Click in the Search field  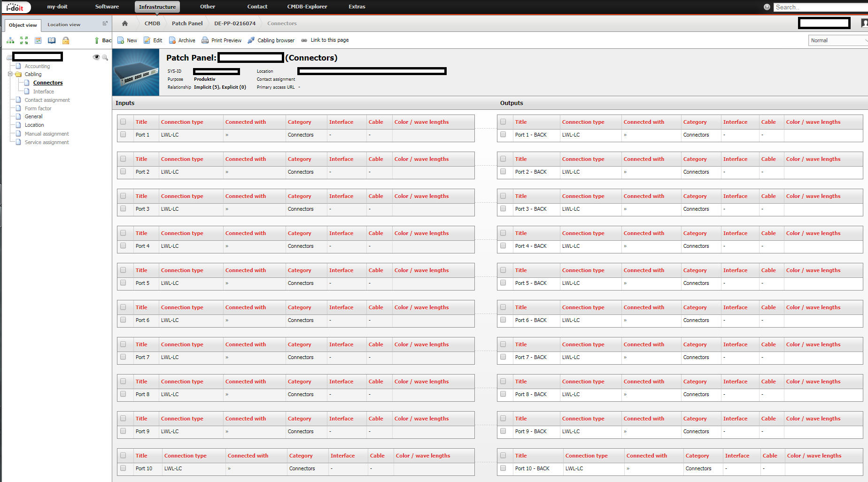pyautogui.click(x=820, y=7)
